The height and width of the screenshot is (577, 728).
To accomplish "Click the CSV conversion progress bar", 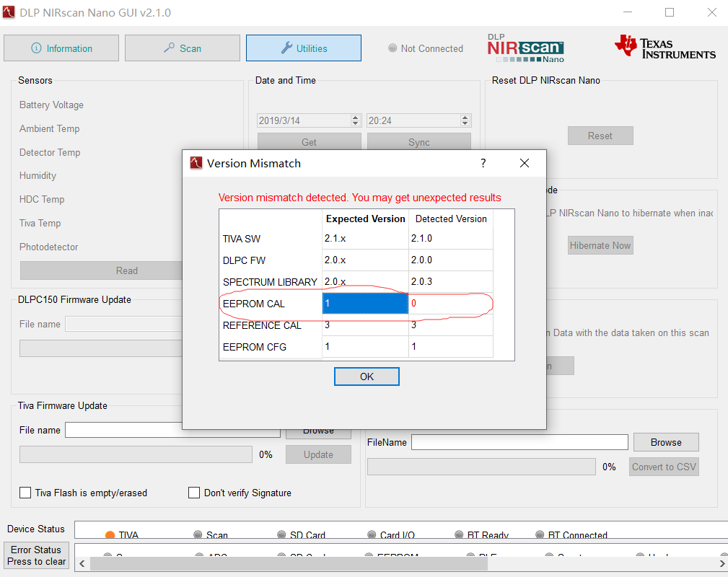I will pyautogui.click(x=481, y=467).
